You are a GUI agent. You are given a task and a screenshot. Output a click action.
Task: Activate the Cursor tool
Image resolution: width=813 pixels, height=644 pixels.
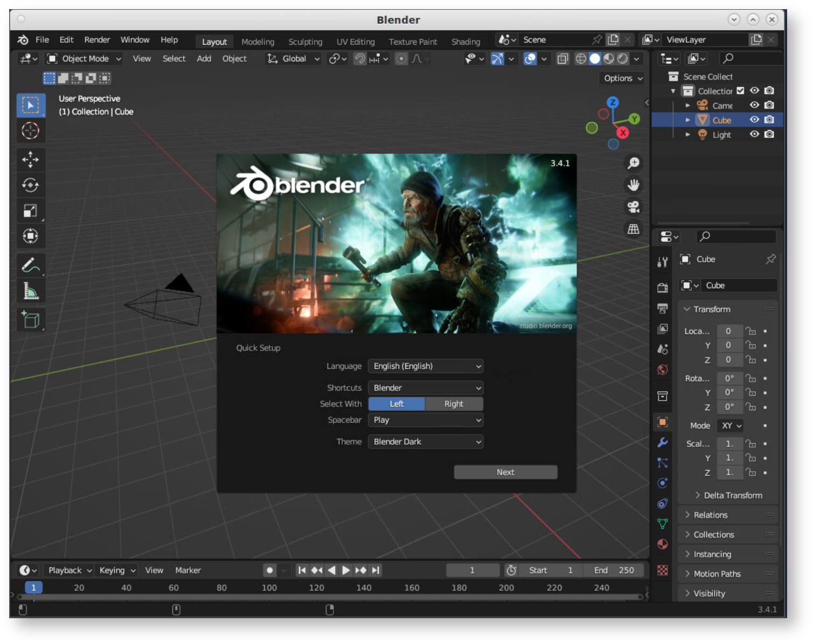click(31, 130)
